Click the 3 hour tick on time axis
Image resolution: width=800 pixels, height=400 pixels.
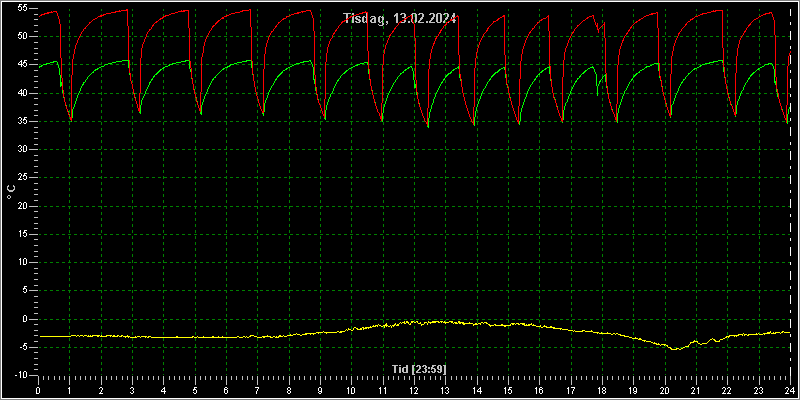[x=132, y=391]
